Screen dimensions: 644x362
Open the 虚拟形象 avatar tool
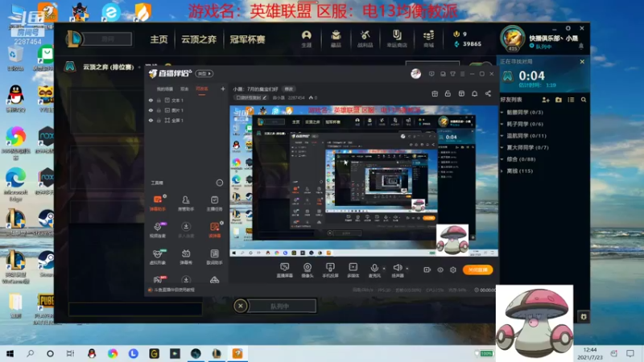[157, 257]
